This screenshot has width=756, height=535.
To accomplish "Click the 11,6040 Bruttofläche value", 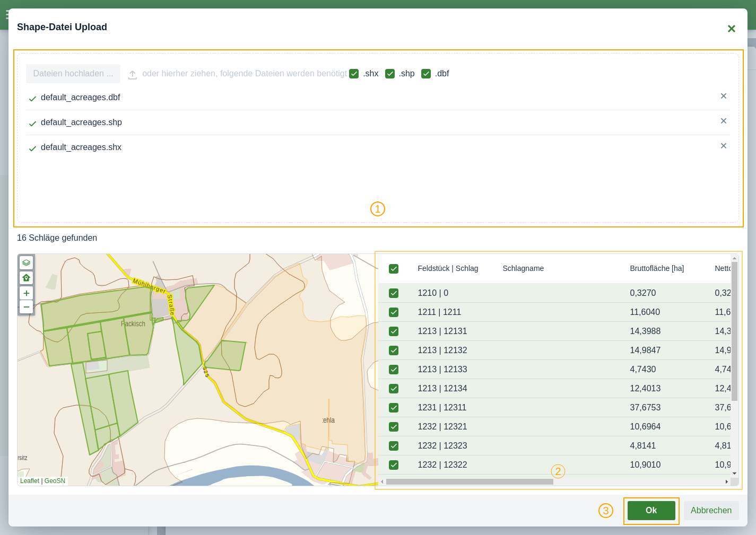I will (x=645, y=312).
